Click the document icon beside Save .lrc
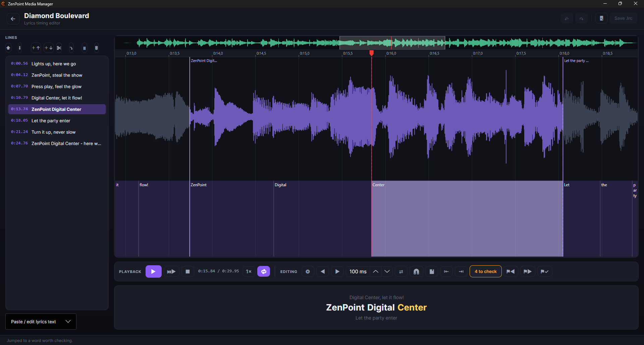This screenshot has width=644, height=345. (x=601, y=18)
